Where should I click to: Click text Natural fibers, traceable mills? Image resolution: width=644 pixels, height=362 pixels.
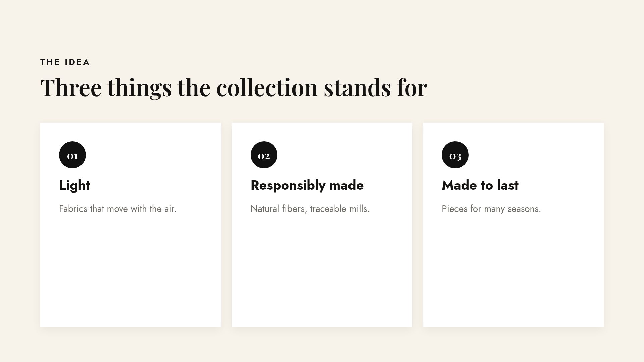tap(310, 209)
